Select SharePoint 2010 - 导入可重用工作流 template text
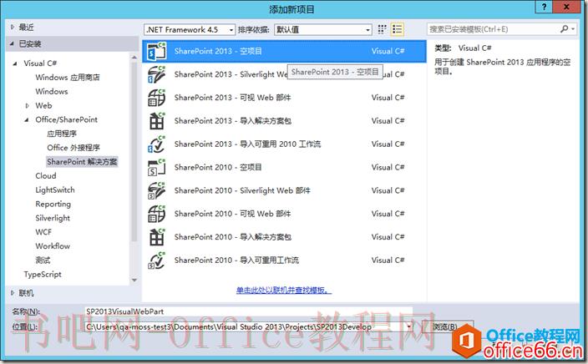 pyautogui.click(x=236, y=260)
